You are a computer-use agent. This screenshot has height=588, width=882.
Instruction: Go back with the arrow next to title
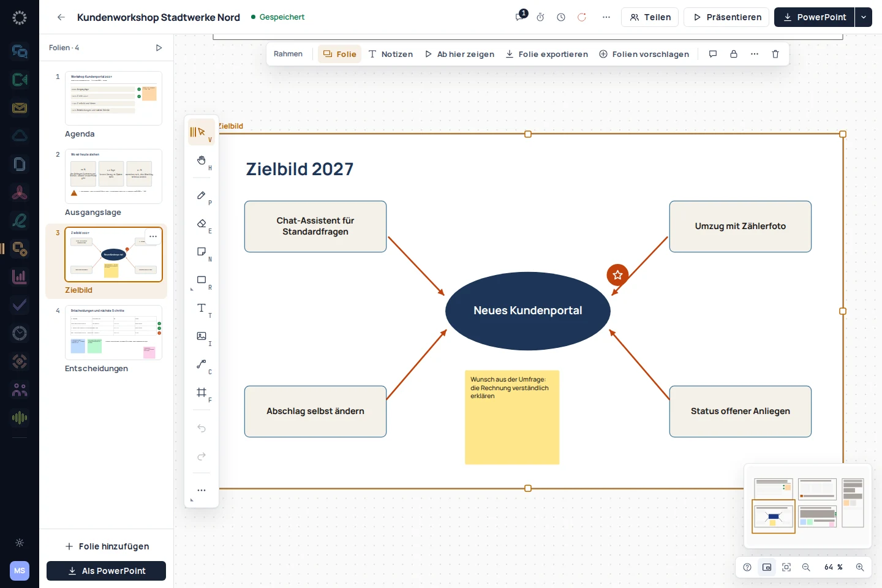coord(61,17)
